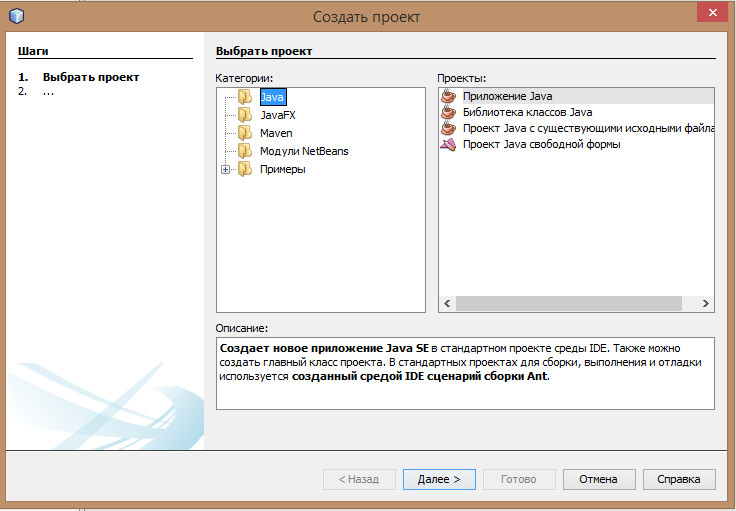This screenshot has height=511, width=736.
Task: Click the Далее > button
Action: [x=439, y=479]
